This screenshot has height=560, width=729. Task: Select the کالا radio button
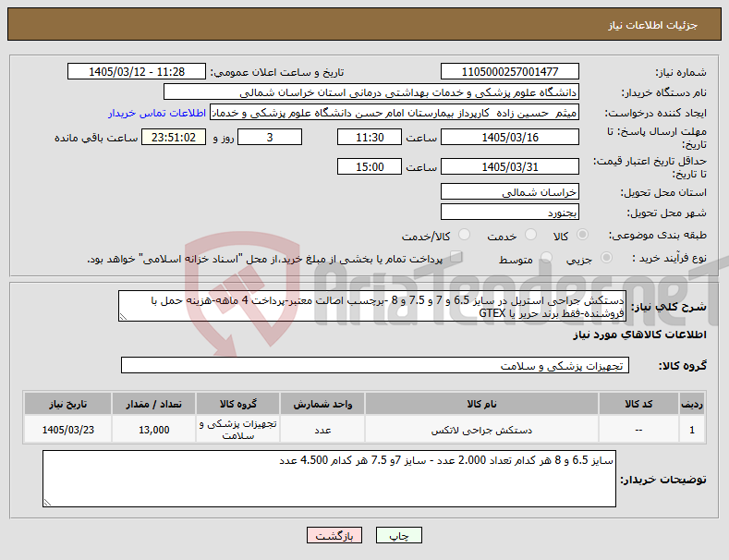click(582, 235)
